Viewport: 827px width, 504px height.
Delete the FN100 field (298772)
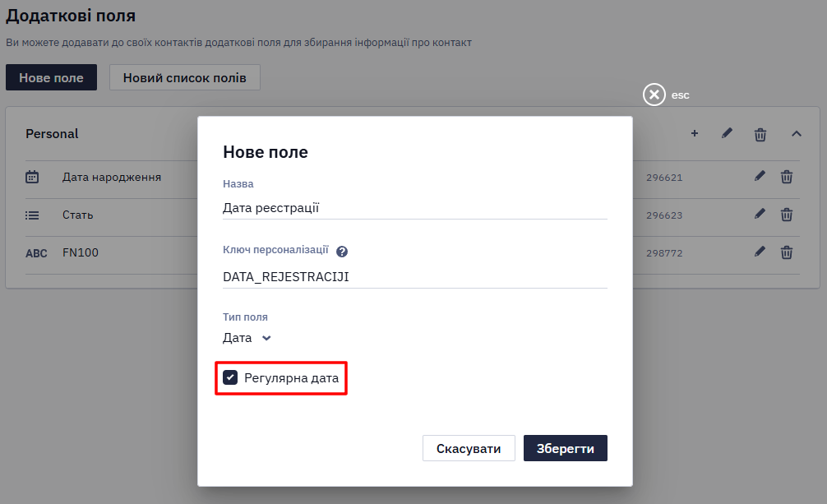click(787, 252)
